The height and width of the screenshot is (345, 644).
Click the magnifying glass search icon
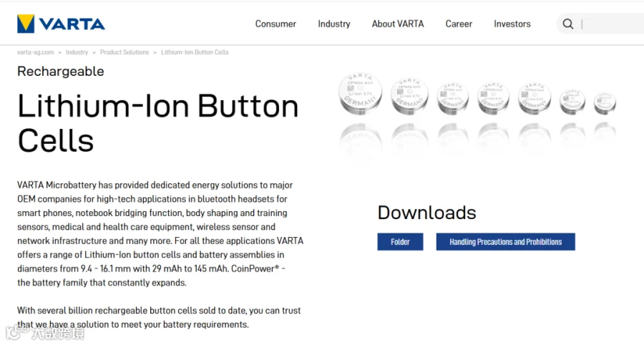click(568, 24)
